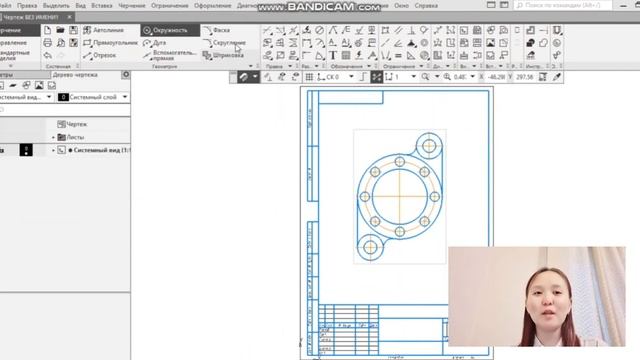Apply the equality constraint icon
The width and height of the screenshot is (640, 360).
398,56
